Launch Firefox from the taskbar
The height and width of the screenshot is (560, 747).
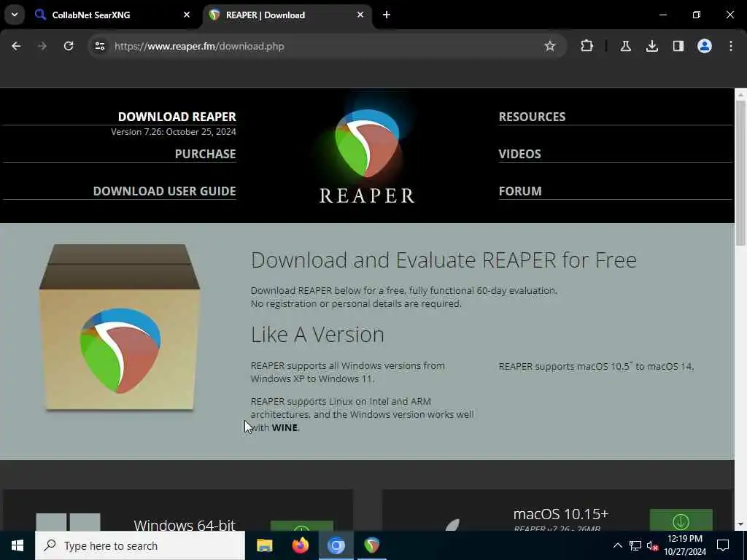pyautogui.click(x=300, y=545)
